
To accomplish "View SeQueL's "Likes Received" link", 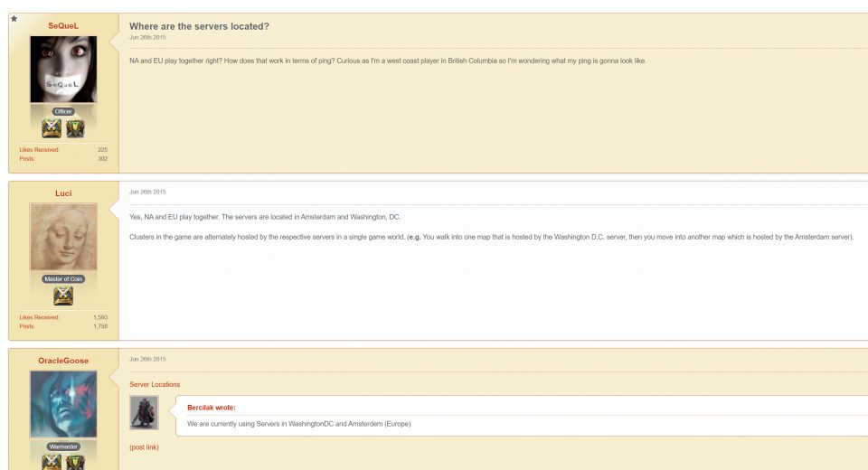I will click(39, 150).
